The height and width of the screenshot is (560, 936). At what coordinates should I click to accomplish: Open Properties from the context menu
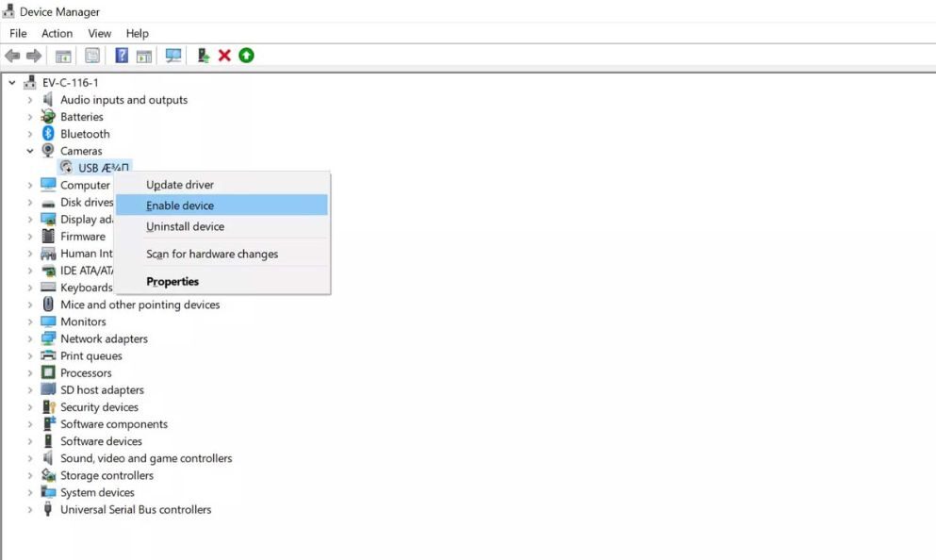click(x=172, y=281)
